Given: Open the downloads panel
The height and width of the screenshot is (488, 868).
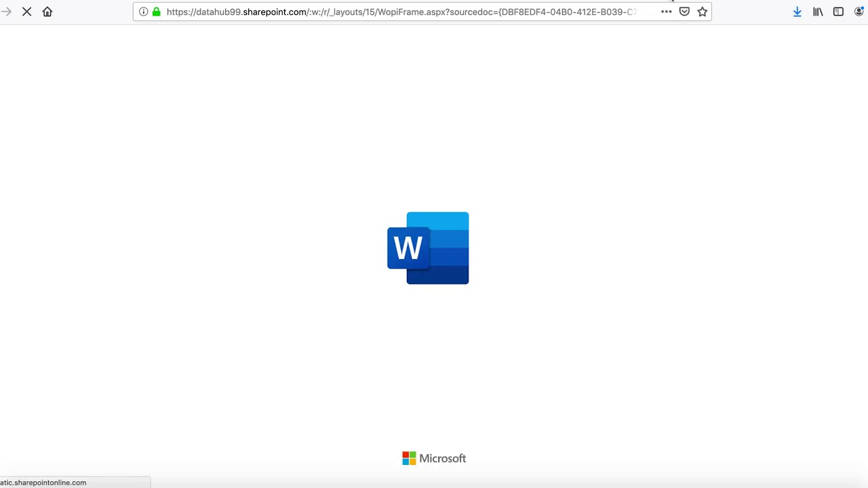Looking at the screenshot, I should (797, 12).
